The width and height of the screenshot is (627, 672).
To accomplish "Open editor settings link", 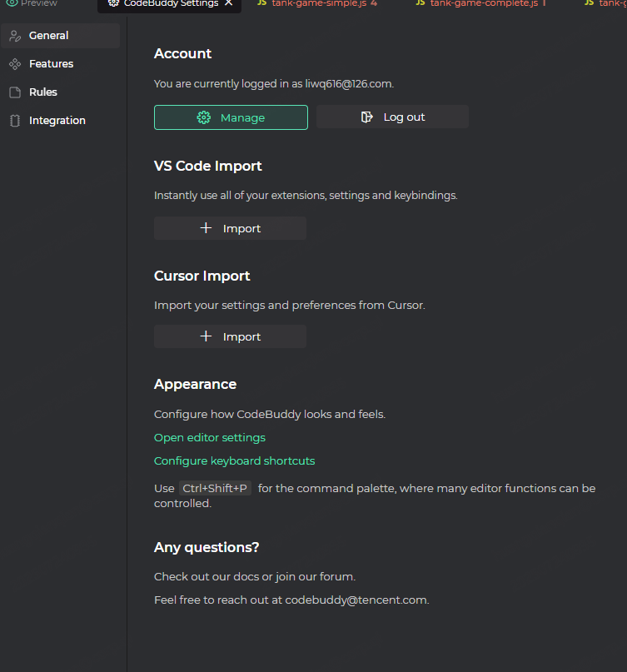I will click(210, 437).
